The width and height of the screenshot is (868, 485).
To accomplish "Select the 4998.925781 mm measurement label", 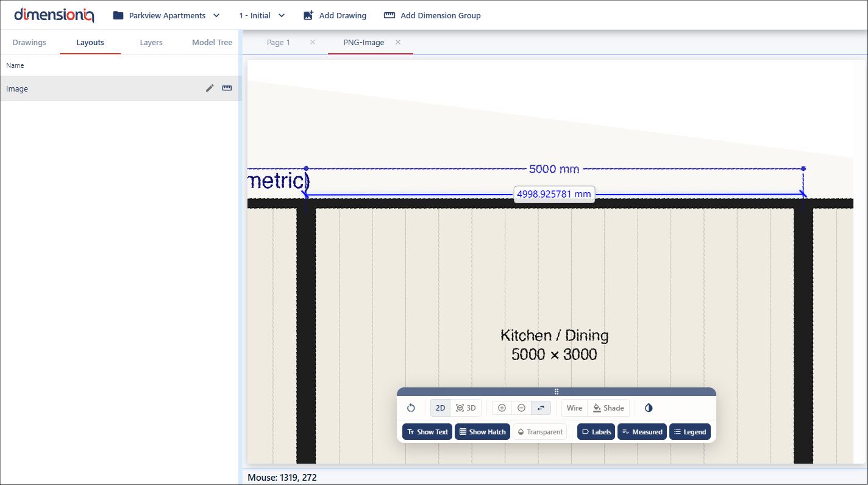I will click(x=554, y=195).
